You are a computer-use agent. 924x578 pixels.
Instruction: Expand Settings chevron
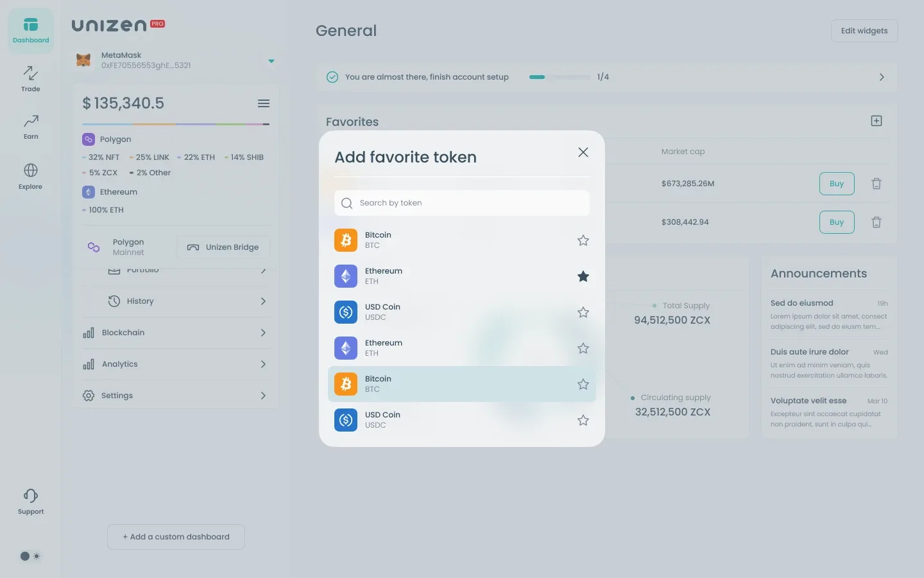(263, 396)
